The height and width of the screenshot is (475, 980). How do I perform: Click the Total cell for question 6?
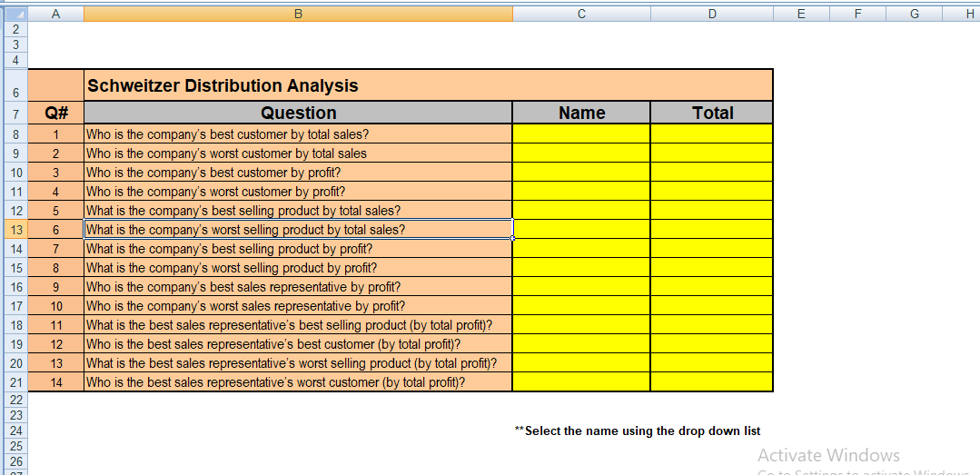[x=712, y=230]
